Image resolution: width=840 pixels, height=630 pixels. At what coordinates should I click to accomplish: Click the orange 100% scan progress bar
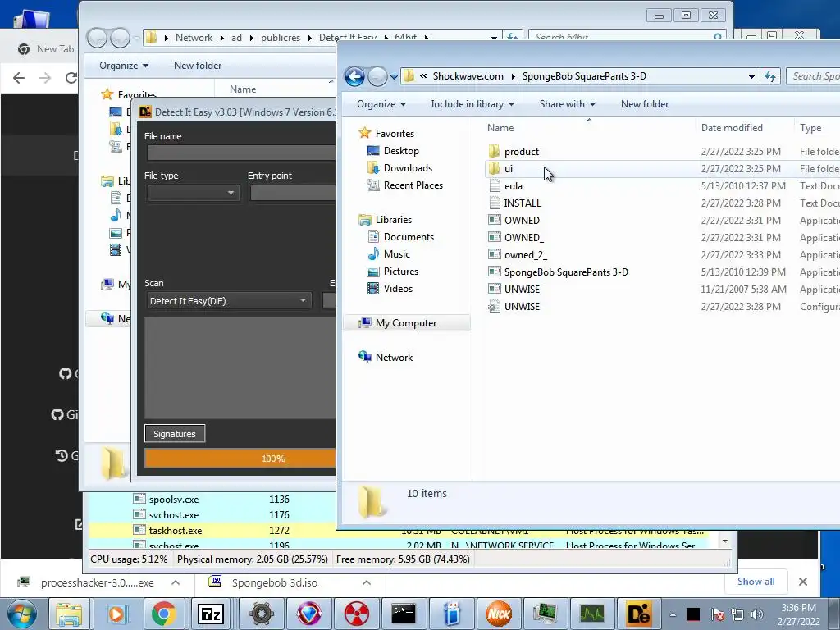pos(240,459)
